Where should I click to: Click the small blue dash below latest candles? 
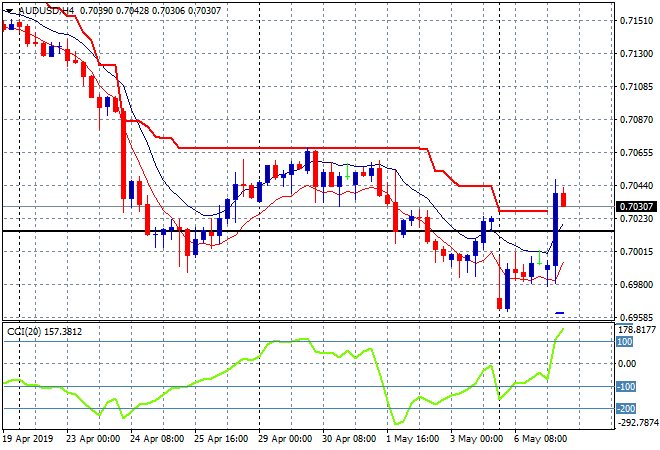(560, 313)
